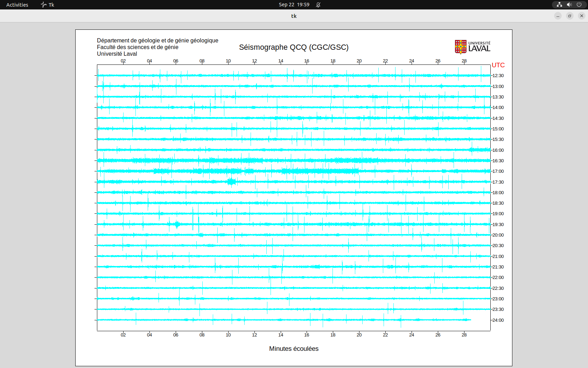Minimize the tk window

tap(558, 16)
